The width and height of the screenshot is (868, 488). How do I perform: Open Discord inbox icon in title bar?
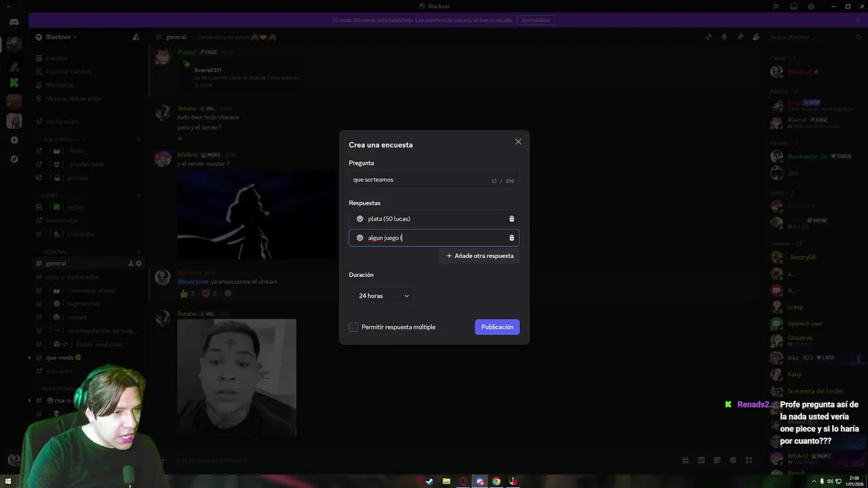793,6
